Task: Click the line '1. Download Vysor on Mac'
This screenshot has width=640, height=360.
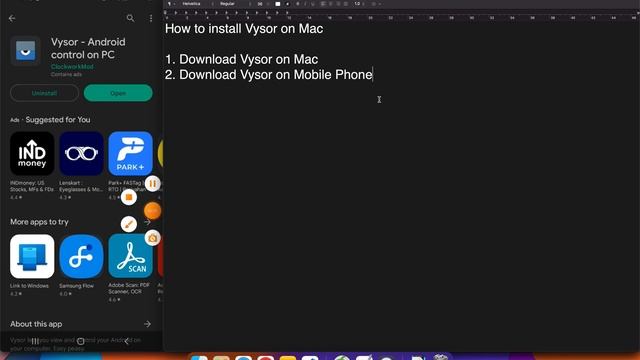Action: click(241, 60)
